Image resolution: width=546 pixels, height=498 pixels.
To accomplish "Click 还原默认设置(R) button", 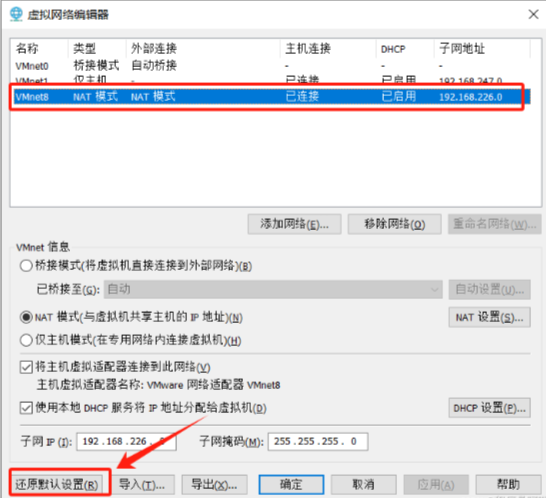I will click(57, 484).
